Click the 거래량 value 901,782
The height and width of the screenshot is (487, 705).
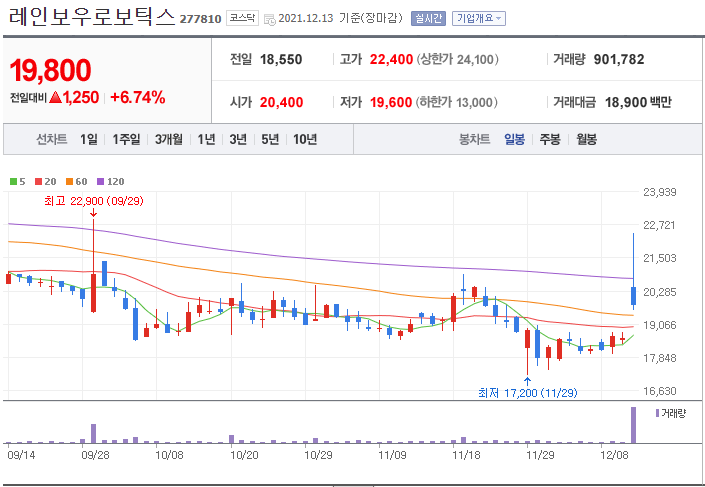[619, 59]
